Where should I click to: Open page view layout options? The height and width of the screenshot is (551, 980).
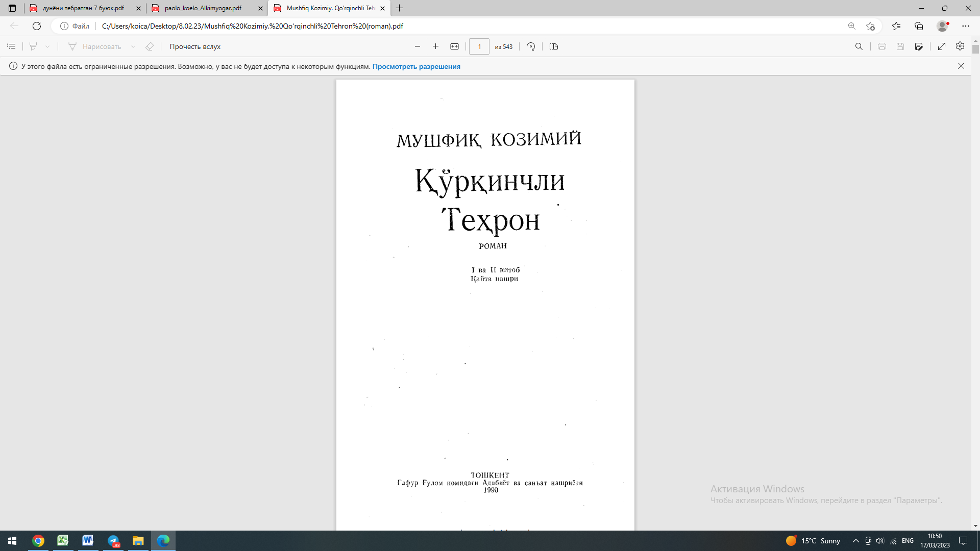[554, 46]
